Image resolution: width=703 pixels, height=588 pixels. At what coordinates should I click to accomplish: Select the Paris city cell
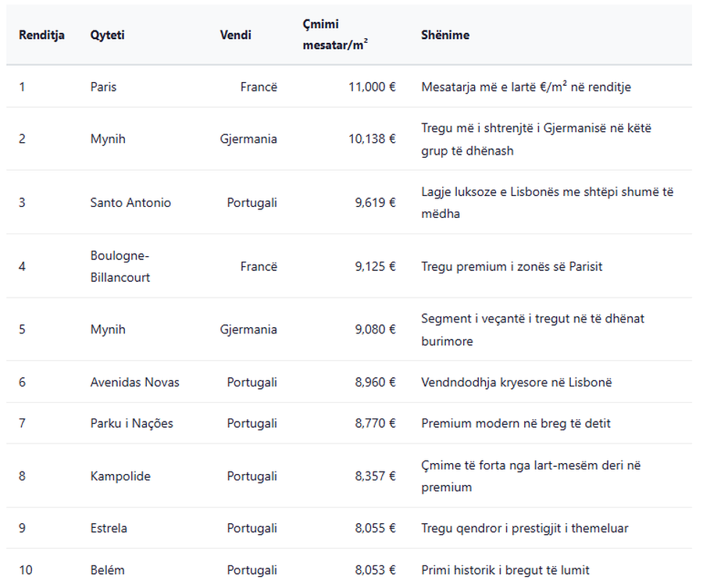coord(103,87)
